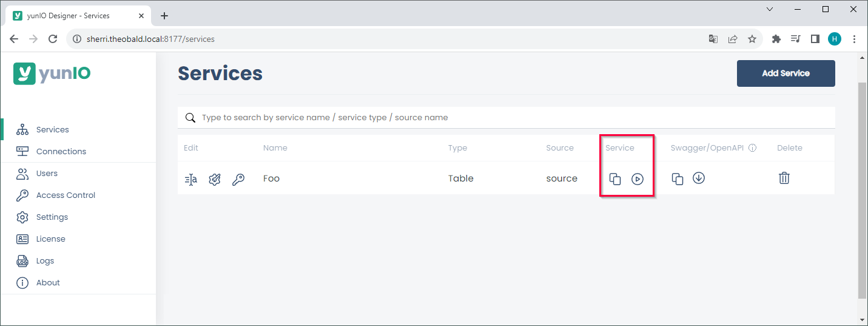Screen dimensions: 868x326
Task: Open the media controls icon
Action: pos(796,39)
